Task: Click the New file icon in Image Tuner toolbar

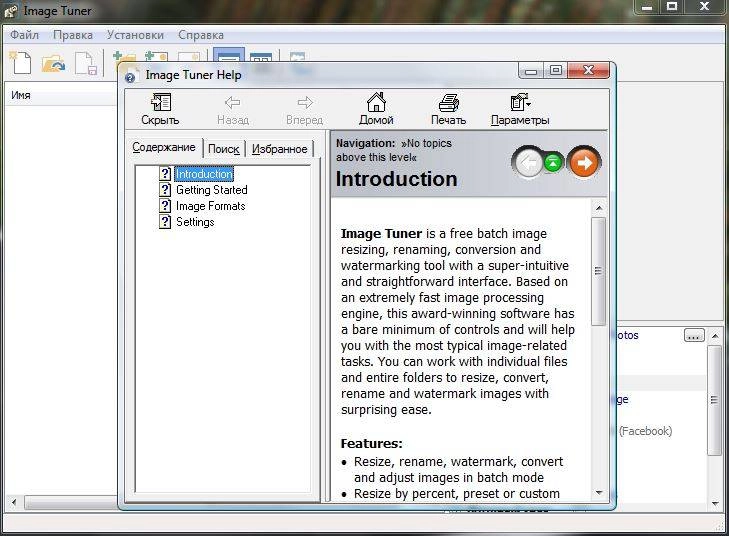Action: 21,63
